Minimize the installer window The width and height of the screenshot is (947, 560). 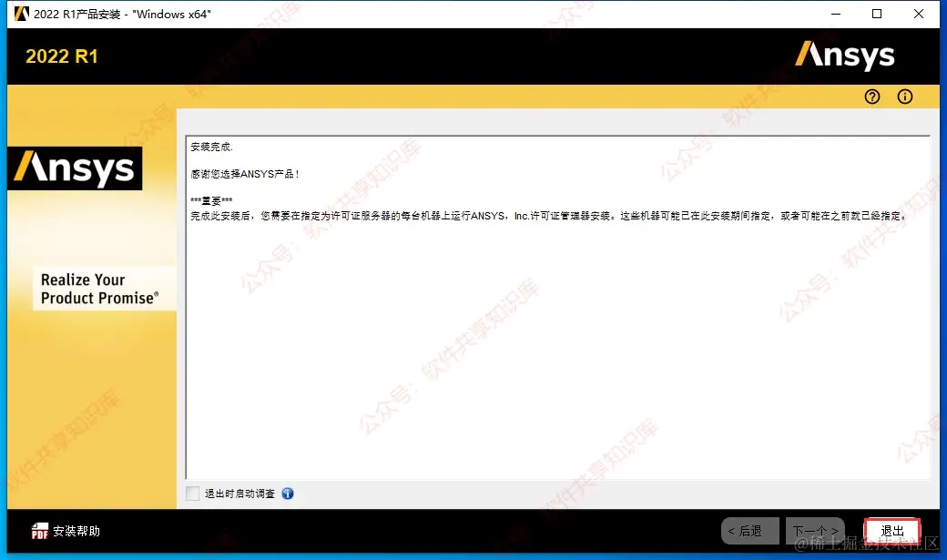836,14
